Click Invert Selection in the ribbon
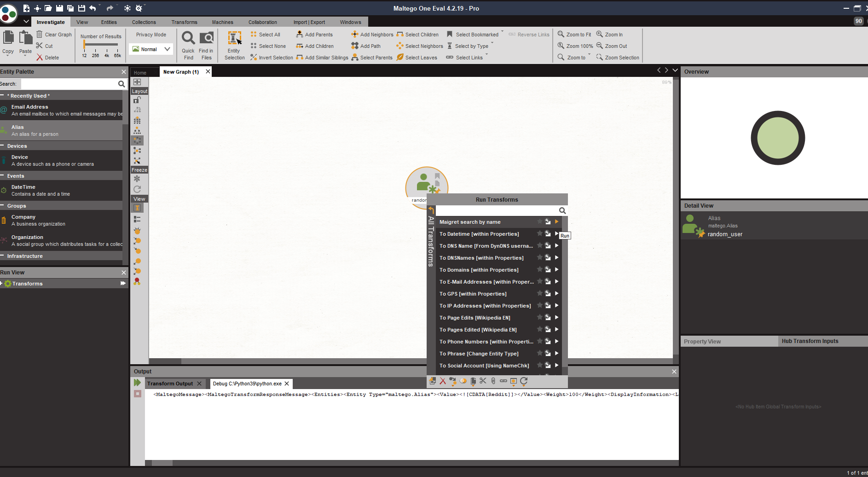The image size is (868, 477). 272,58
